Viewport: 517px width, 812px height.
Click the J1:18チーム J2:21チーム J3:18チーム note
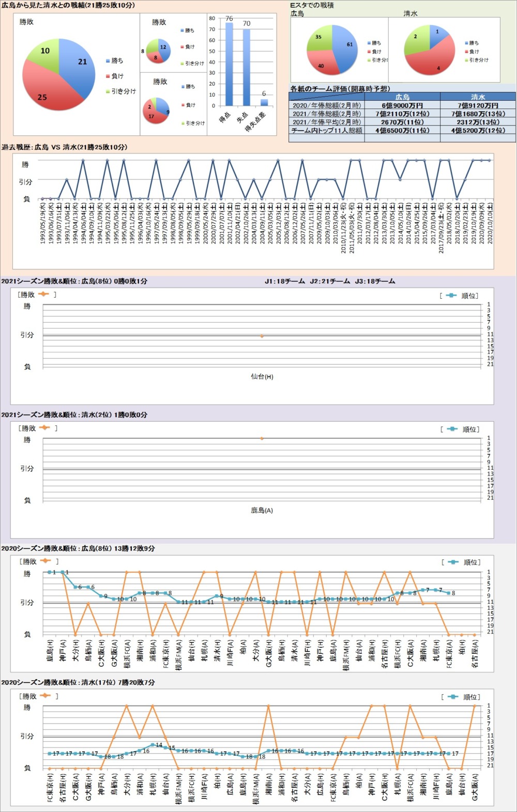tap(330, 281)
